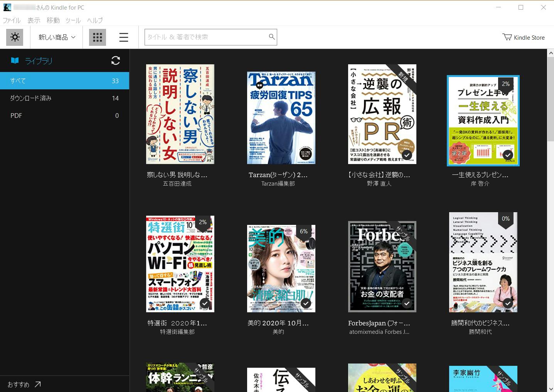Click scrollbar down arrow
This screenshot has width=554, height=392.
551,388
